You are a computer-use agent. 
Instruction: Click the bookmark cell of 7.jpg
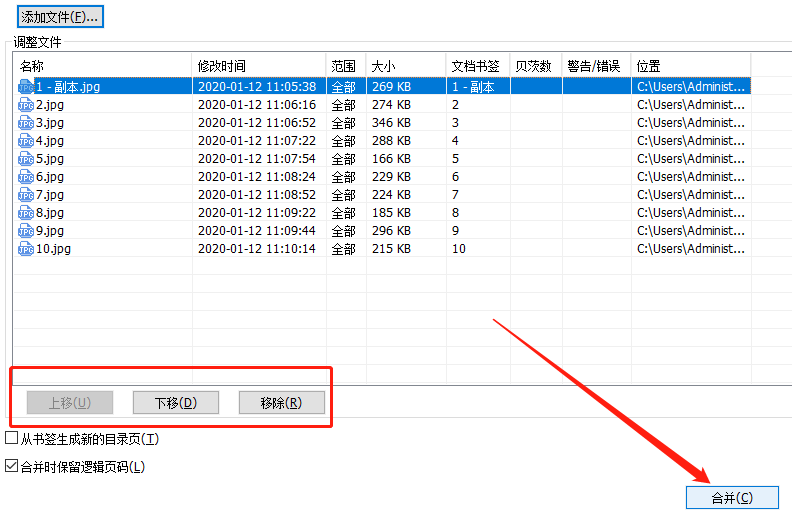(455, 195)
